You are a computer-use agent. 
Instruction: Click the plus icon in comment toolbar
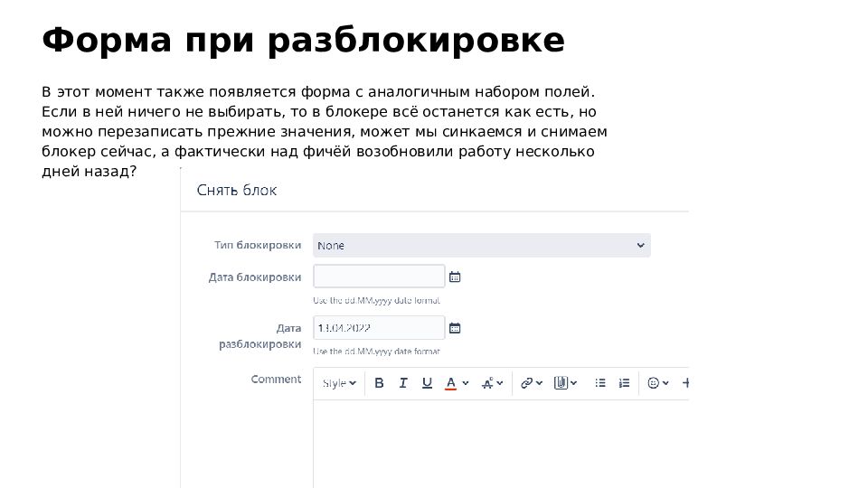[x=685, y=383]
